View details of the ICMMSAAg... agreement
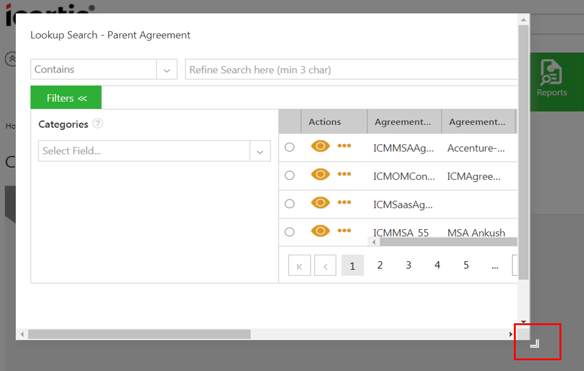Image resolution: width=584 pixels, height=371 pixels. (320, 146)
